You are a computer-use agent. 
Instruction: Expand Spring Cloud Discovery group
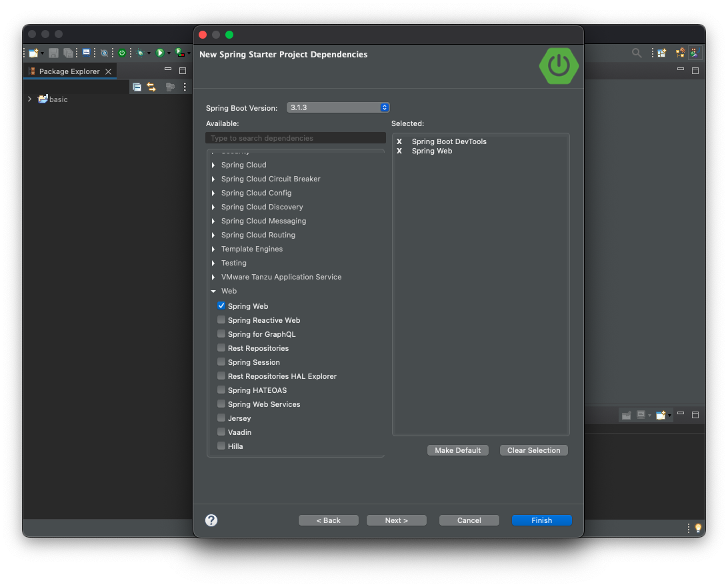coord(213,207)
